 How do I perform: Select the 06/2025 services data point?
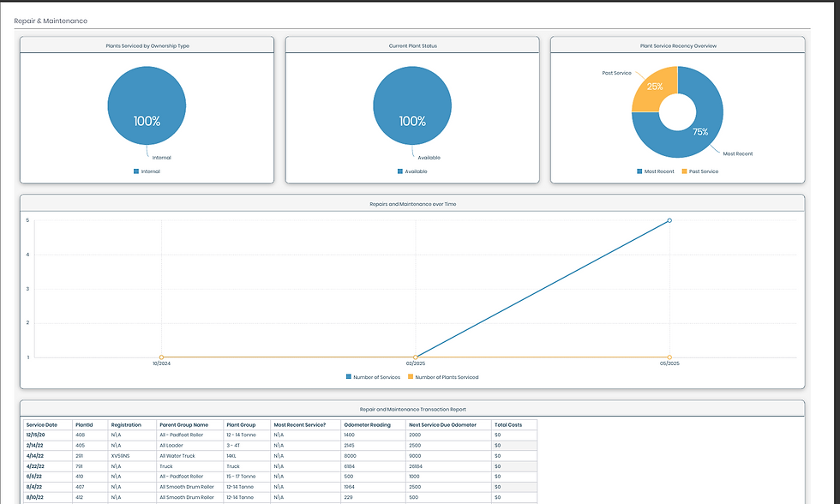(x=669, y=220)
